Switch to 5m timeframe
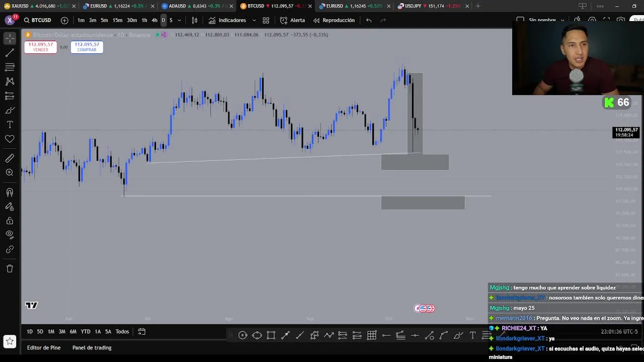644x362 pixels. [x=104, y=20]
